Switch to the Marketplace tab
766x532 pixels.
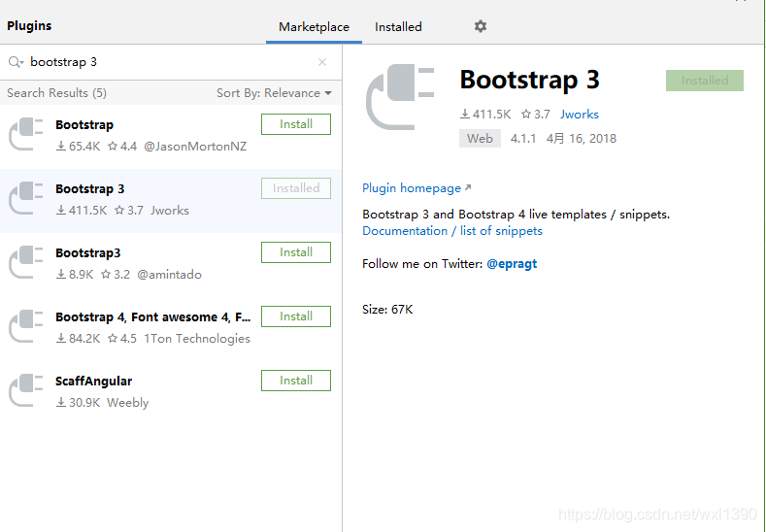tap(314, 27)
